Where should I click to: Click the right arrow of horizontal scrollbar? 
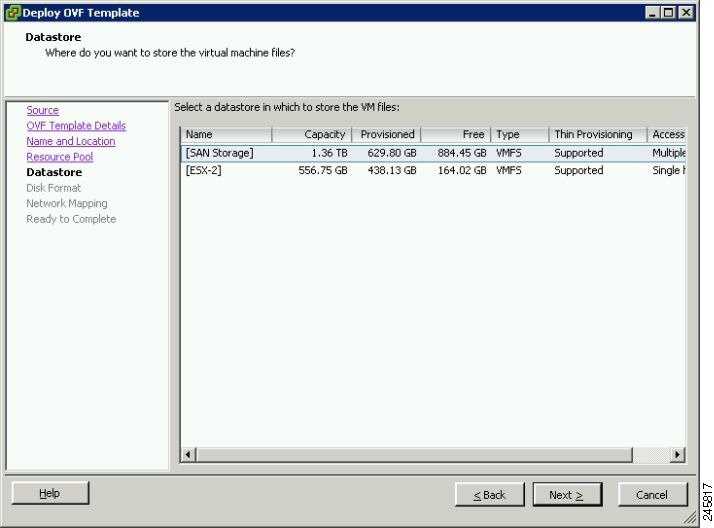pos(678,454)
